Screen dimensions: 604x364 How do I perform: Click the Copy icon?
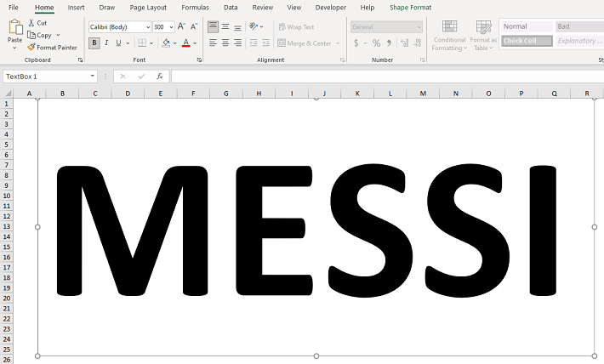(x=31, y=35)
